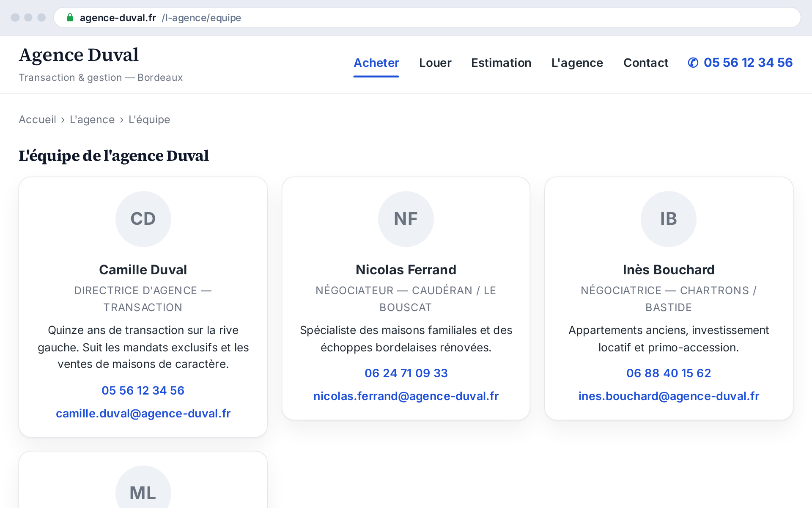Click Nicolas's bio 'Spécialiste des maisons familiales'
The image size is (812, 508).
tap(406, 339)
